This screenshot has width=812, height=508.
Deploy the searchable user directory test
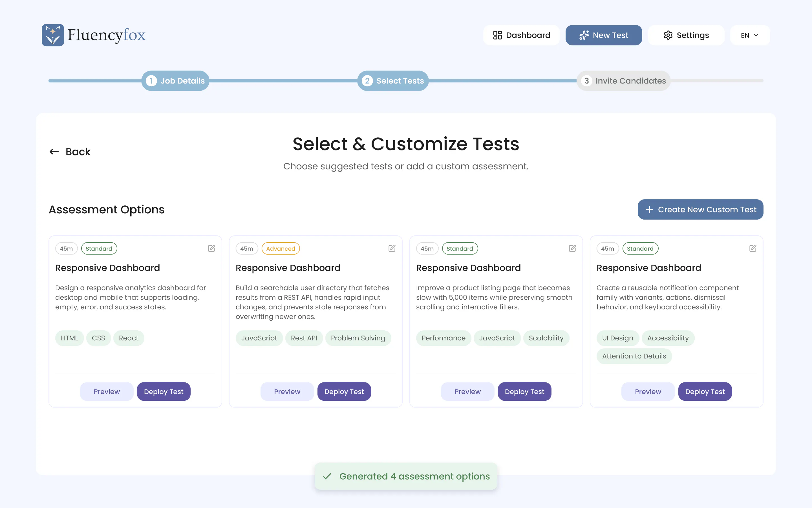pyautogui.click(x=344, y=391)
